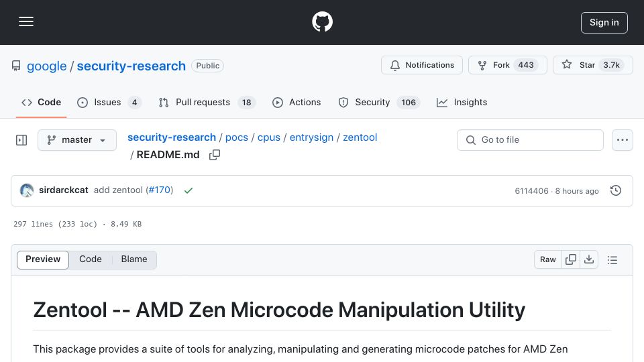
Task: Click the '297 lines (233 loc)' file info text
Action: pyautogui.click(x=56, y=224)
